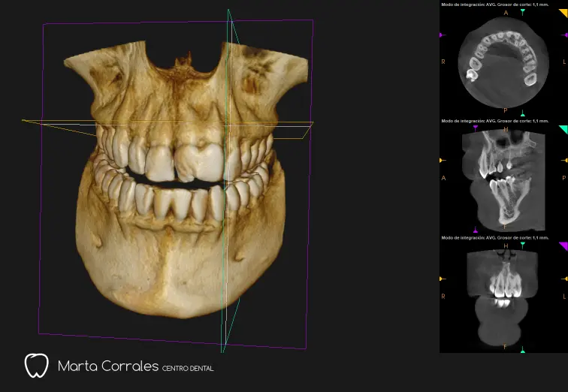This screenshot has height=392, width=568.
Task: Select the teal bottom handle in the axial view
Action: click(x=523, y=114)
